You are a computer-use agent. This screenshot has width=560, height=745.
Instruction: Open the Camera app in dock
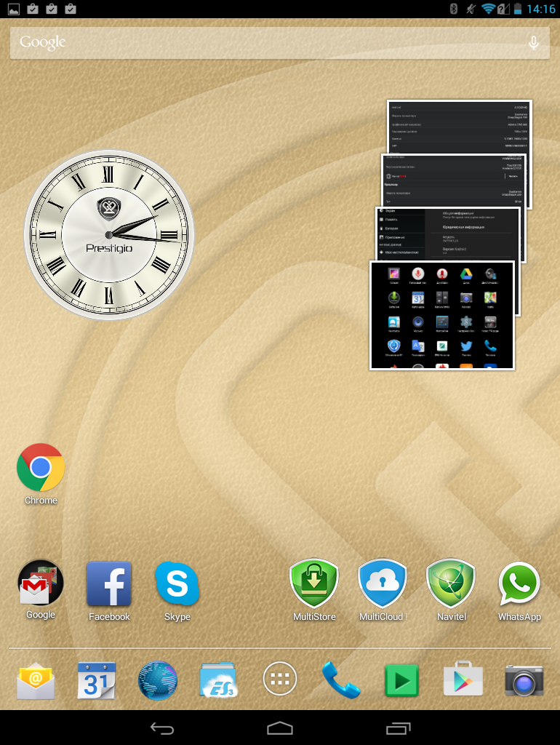coord(524,680)
